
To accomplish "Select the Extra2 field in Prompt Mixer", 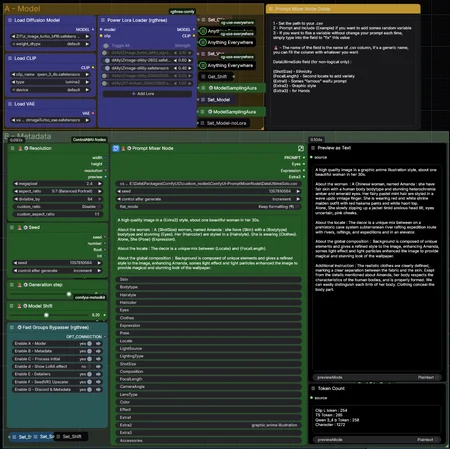I will (209, 425).
